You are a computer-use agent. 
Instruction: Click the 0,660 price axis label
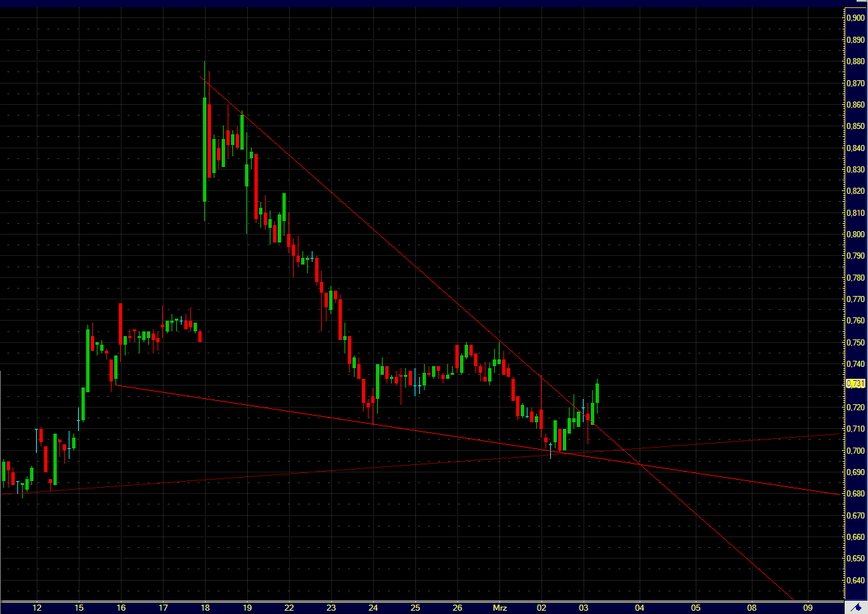pyautogui.click(x=855, y=537)
